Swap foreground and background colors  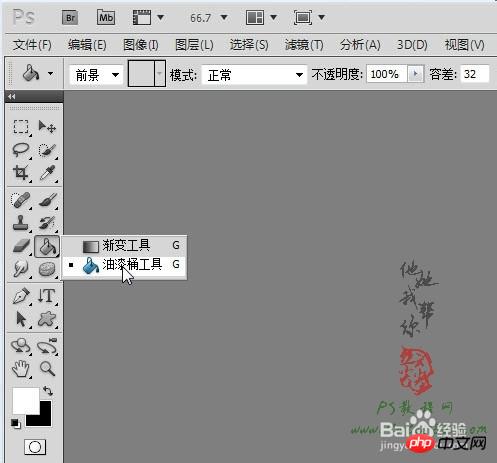(x=48, y=391)
